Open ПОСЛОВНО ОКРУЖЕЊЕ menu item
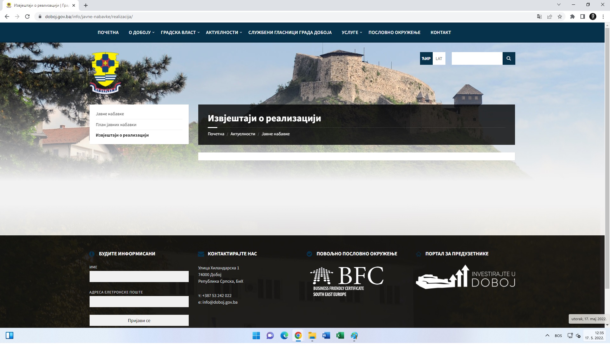610x364 pixels. click(x=394, y=32)
